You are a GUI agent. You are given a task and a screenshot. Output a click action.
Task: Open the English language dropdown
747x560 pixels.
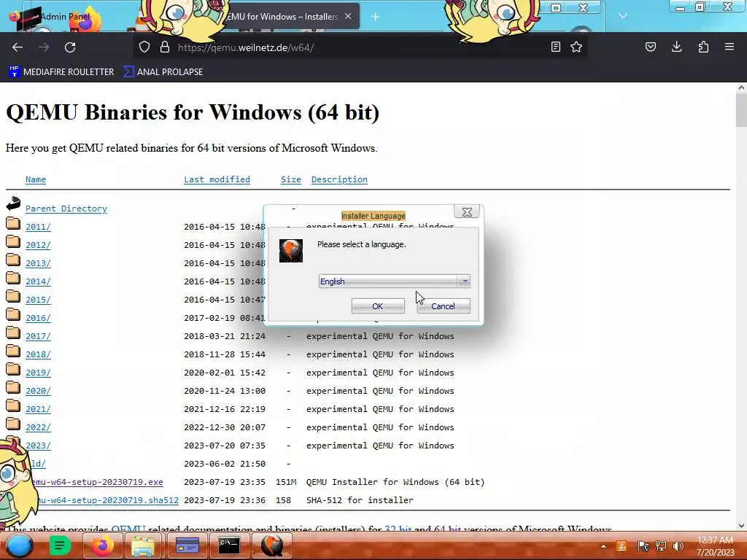(395, 281)
